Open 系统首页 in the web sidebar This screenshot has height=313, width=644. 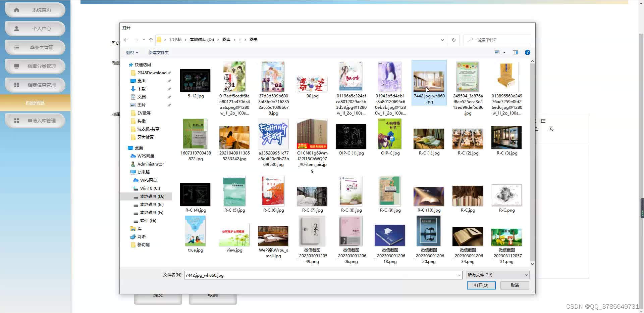tap(35, 10)
